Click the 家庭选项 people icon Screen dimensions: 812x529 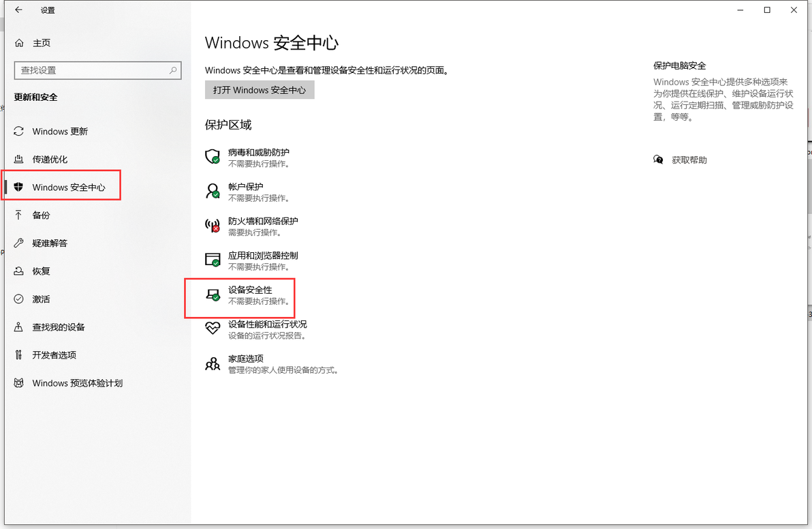213,363
